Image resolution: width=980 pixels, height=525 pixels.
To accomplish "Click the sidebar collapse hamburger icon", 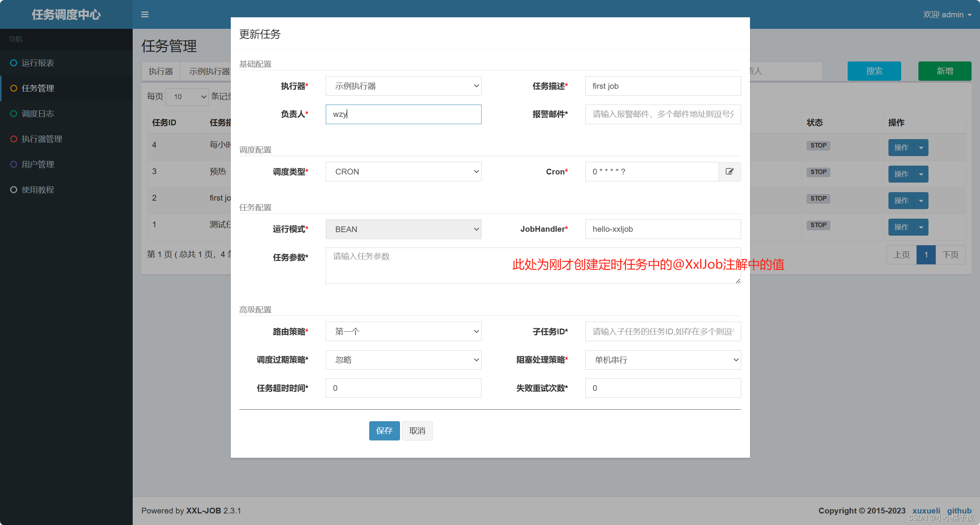I will pos(145,14).
